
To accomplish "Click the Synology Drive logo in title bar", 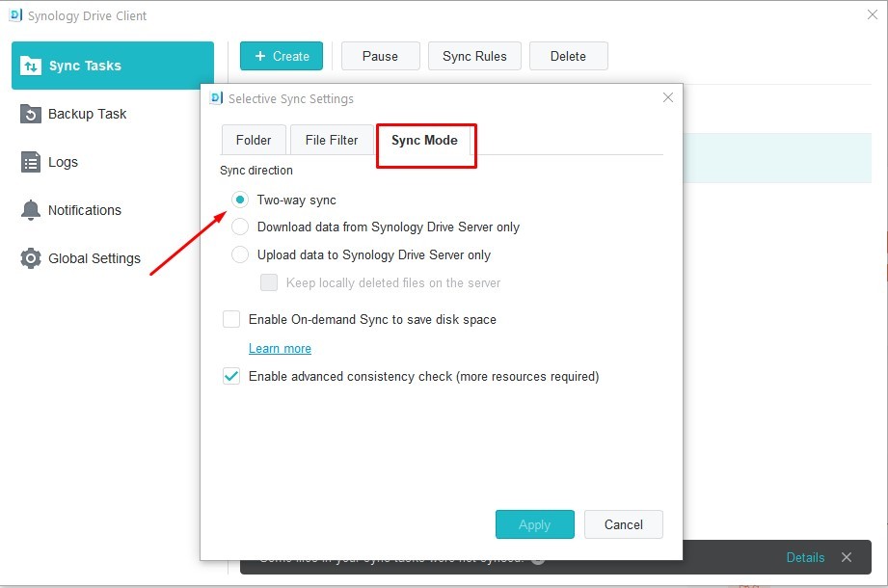I will tap(15, 15).
